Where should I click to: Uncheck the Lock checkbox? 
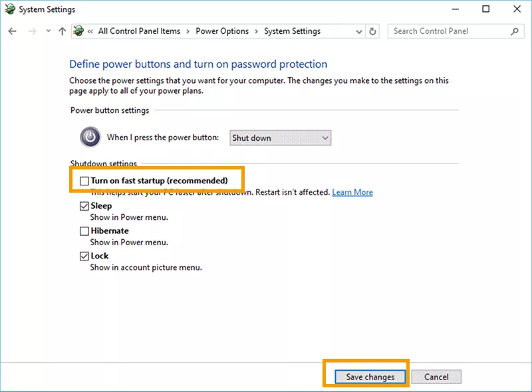pyautogui.click(x=84, y=256)
